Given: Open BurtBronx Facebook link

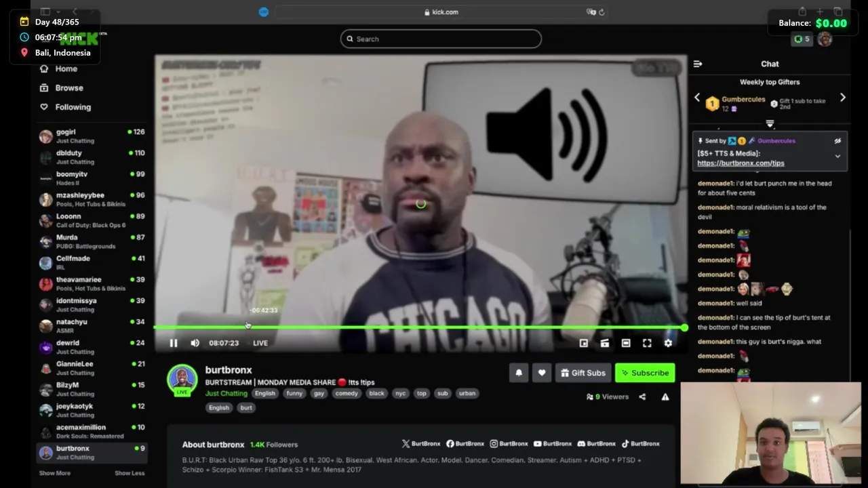Looking at the screenshot, I should 465,444.
